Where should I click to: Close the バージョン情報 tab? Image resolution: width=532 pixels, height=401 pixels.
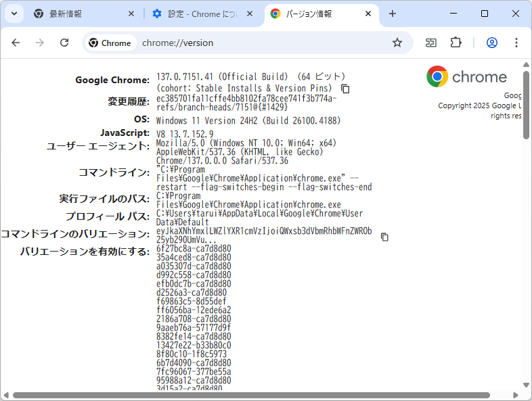click(x=368, y=14)
